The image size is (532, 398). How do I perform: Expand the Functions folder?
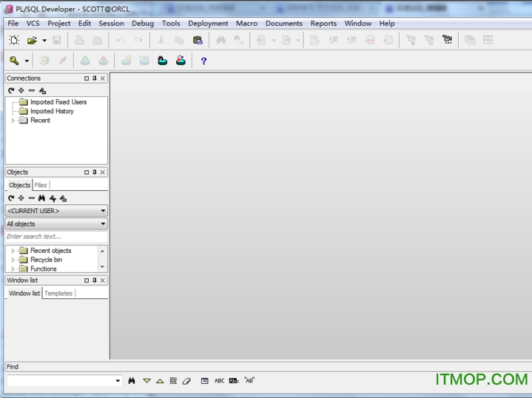(x=13, y=269)
